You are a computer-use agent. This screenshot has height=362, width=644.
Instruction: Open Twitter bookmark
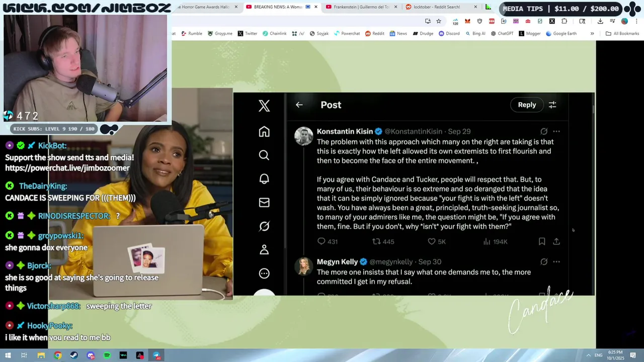tap(248, 34)
